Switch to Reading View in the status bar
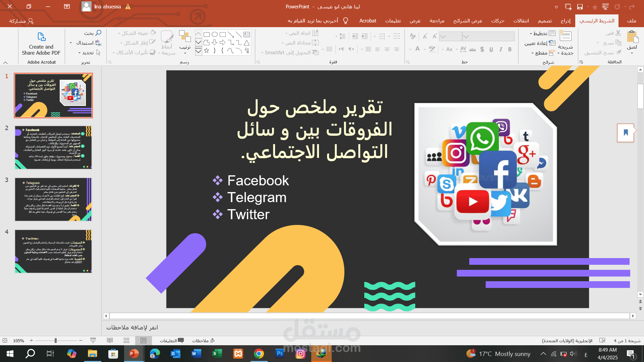The height and width of the screenshot is (362, 644). point(110,341)
